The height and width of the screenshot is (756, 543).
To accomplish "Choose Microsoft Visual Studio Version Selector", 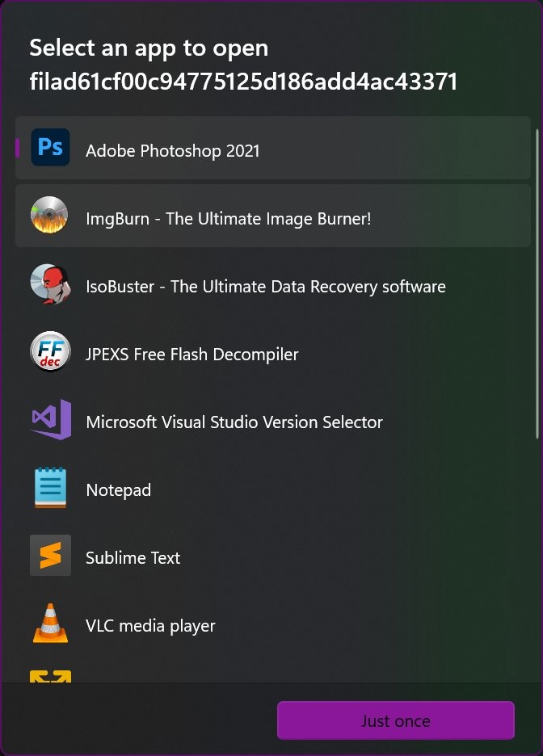I will click(x=234, y=422).
